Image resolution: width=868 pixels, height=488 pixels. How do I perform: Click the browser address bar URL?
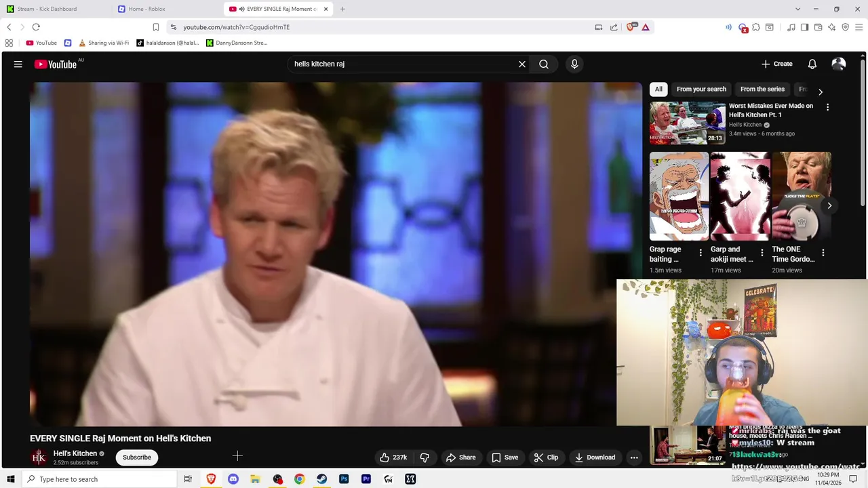click(236, 27)
